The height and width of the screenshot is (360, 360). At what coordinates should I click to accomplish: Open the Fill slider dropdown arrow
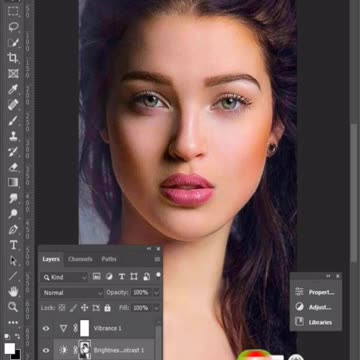[x=156, y=308]
